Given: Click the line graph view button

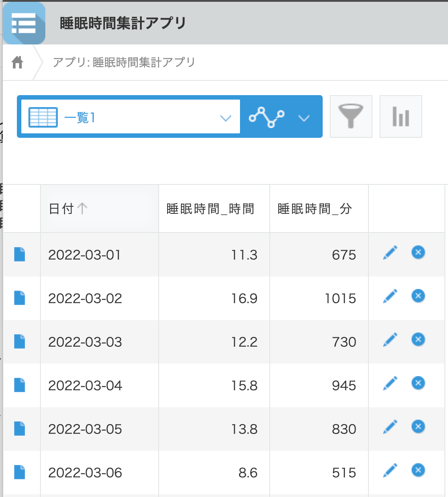Looking at the screenshot, I should click(267, 117).
